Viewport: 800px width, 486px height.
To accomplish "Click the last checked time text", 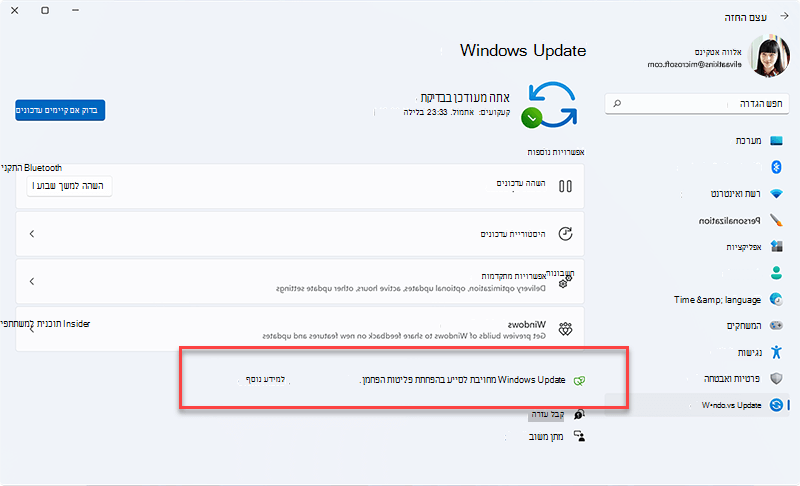I will point(457,112).
